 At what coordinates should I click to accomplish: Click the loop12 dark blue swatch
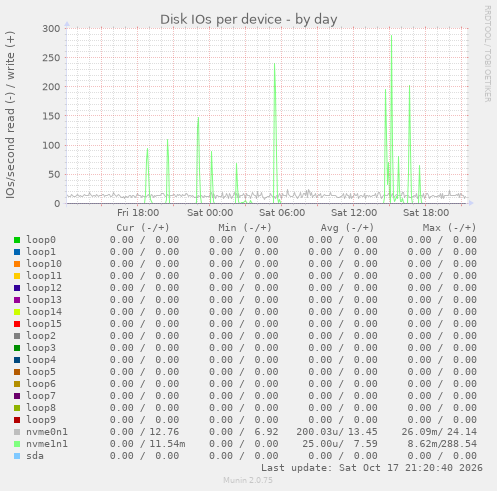pos(17,288)
